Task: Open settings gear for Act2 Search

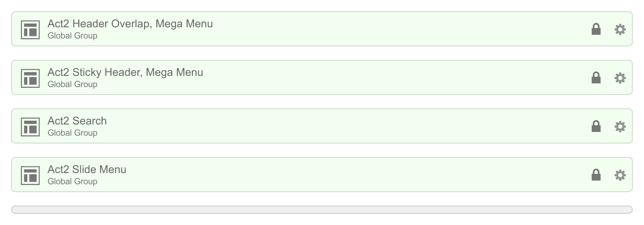Action: coord(620,126)
